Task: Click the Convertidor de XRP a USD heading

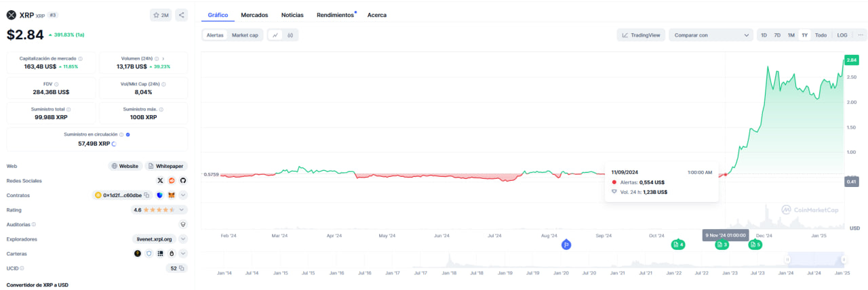Action: pos(37,285)
